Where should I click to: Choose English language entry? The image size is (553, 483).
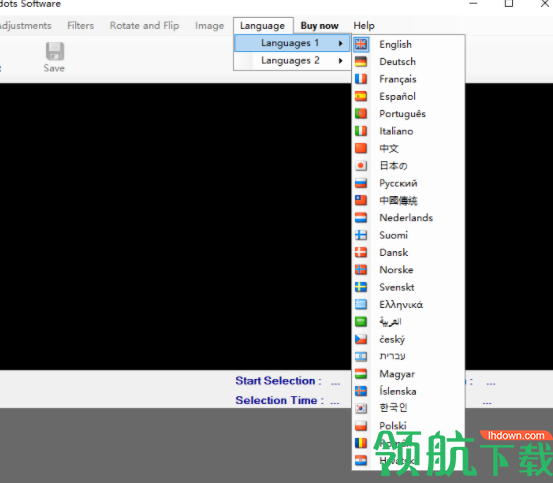pos(408,44)
